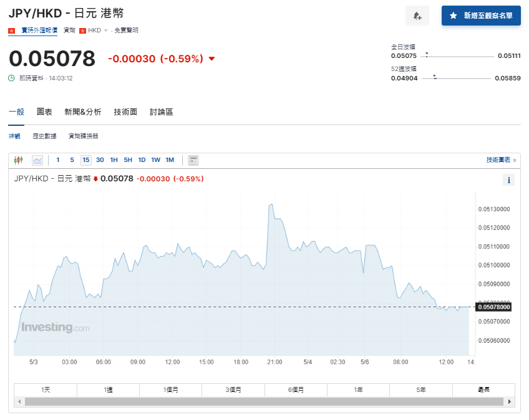Screen dimensions: 529x420
Task: Enable the 1D timeframe
Action: [x=142, y=160]
